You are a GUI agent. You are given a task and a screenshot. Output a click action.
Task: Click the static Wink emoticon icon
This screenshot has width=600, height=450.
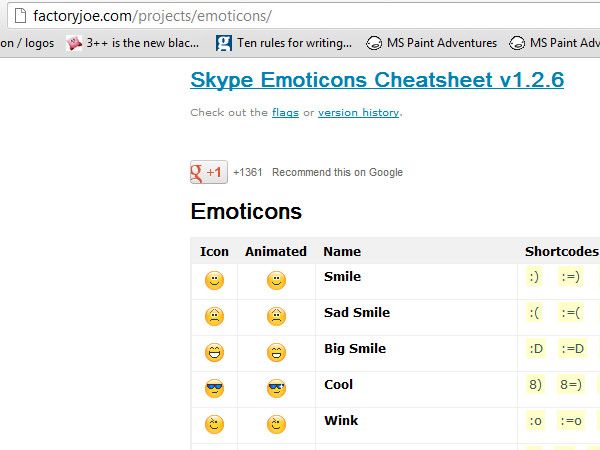click(214, 424)
